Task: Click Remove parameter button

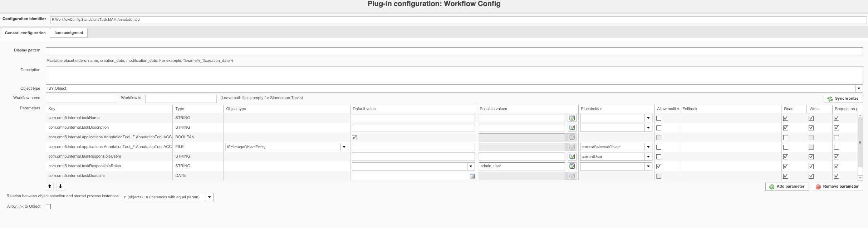Action: point(837,187)
